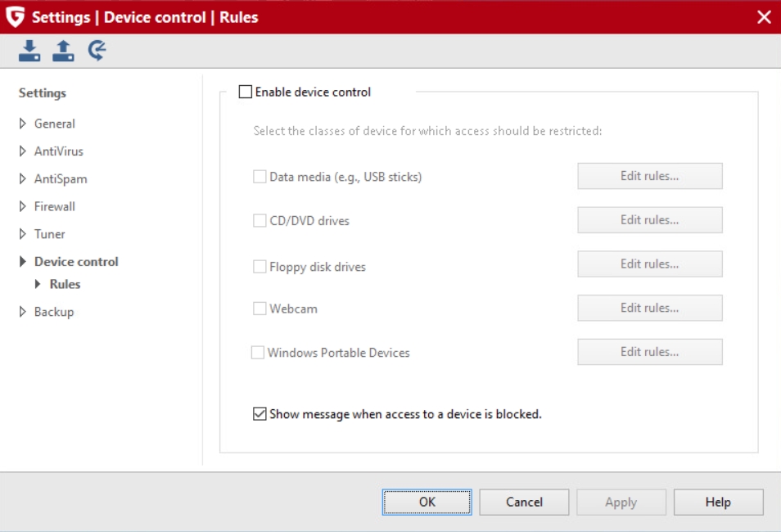Edit rules for Data media
The height and width of the screenshot is (532, 781).
649,176
